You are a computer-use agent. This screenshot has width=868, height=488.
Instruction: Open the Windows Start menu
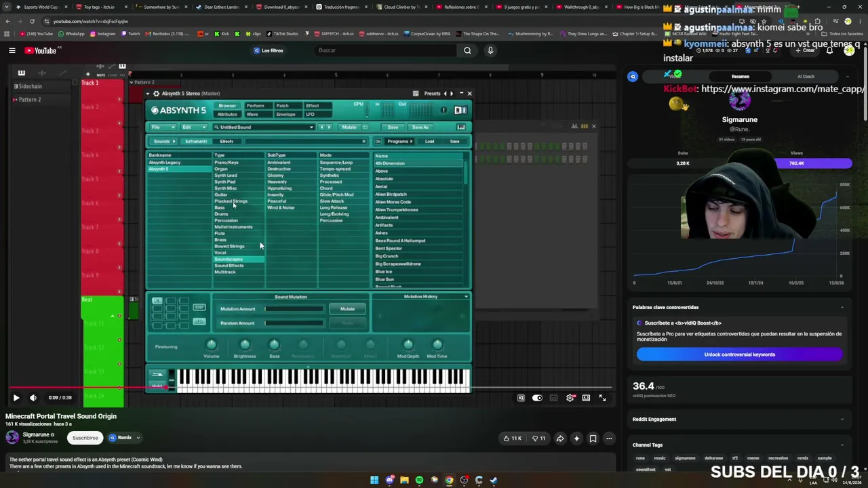pos(374,481)
